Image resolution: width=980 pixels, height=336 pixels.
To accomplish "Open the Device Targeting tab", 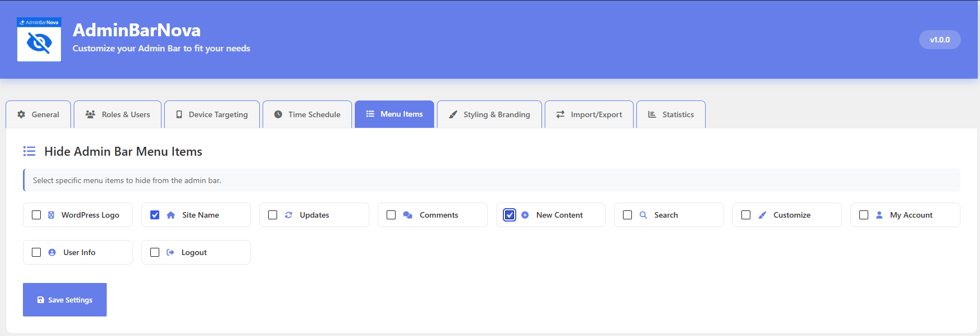I will tap(212, 114).
